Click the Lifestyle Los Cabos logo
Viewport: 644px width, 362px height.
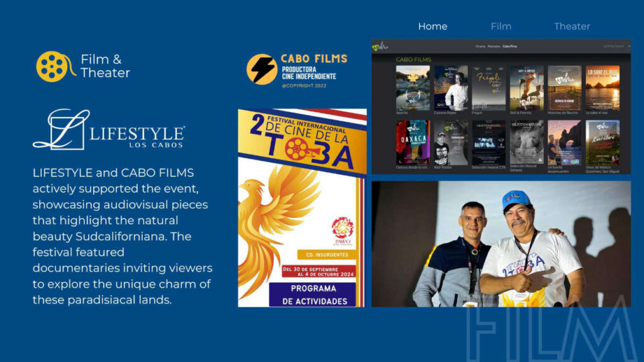click(109, 129)
